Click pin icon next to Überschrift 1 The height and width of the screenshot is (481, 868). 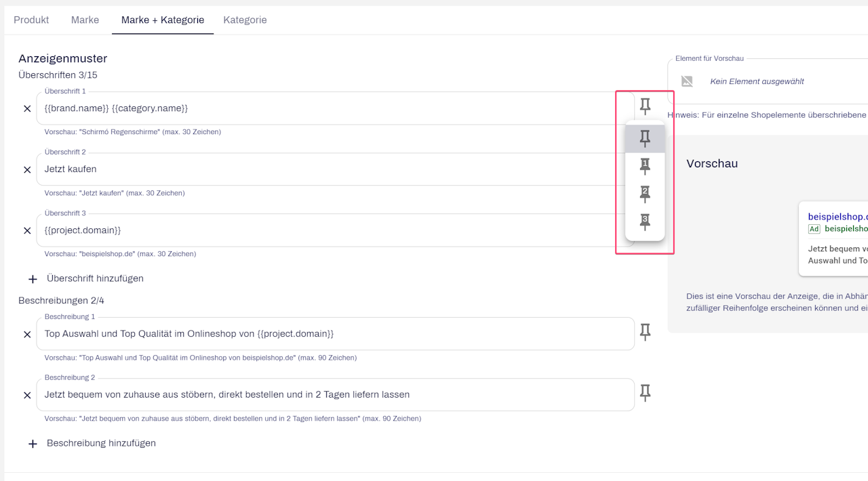[645, 106]
